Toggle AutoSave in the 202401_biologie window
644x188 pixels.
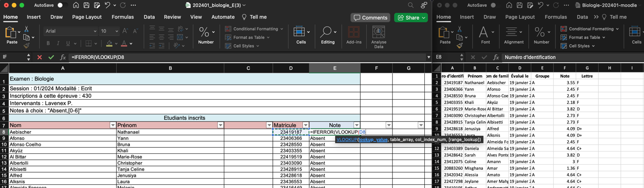tap(62, 5)
